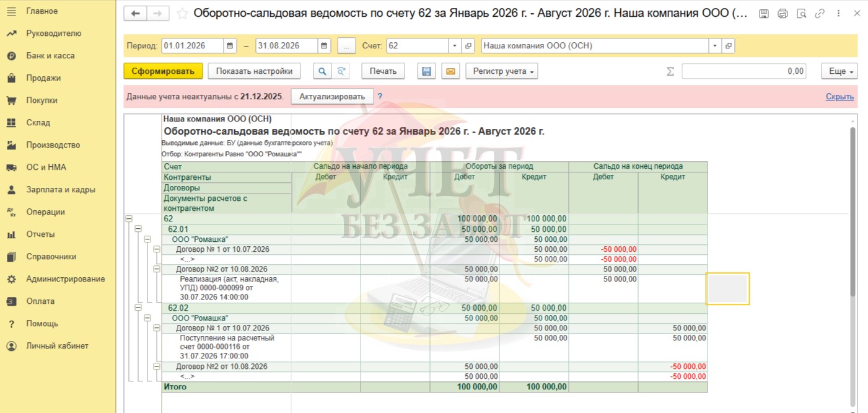Collapse ООО "Ромашка" under 62.01

pos(147,239)
